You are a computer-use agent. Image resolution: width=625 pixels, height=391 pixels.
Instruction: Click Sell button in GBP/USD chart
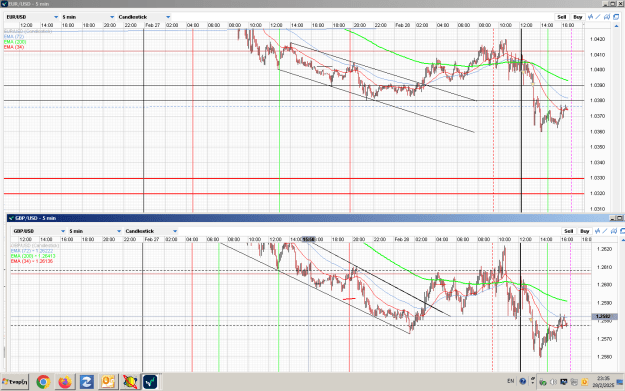[569, 231]
